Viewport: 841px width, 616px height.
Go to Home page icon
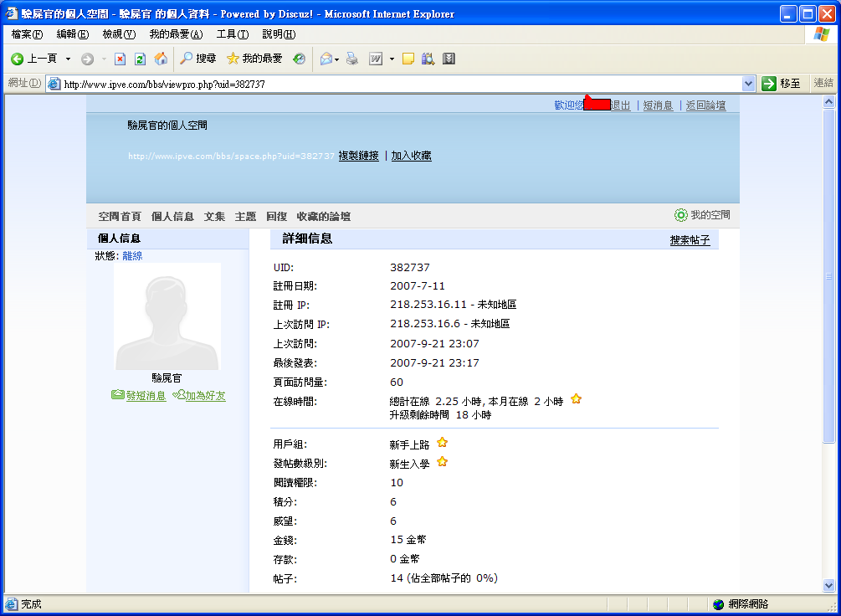click(161, 59)
